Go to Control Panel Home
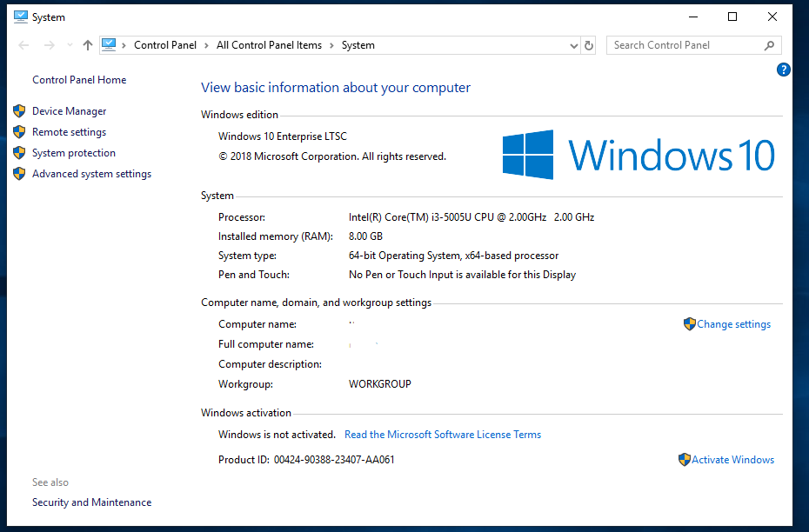 (x=79, y=80)
